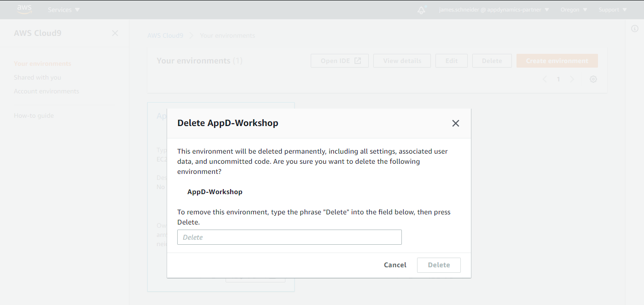
Task: Go to previous page arrow
Action: (545, 79)
